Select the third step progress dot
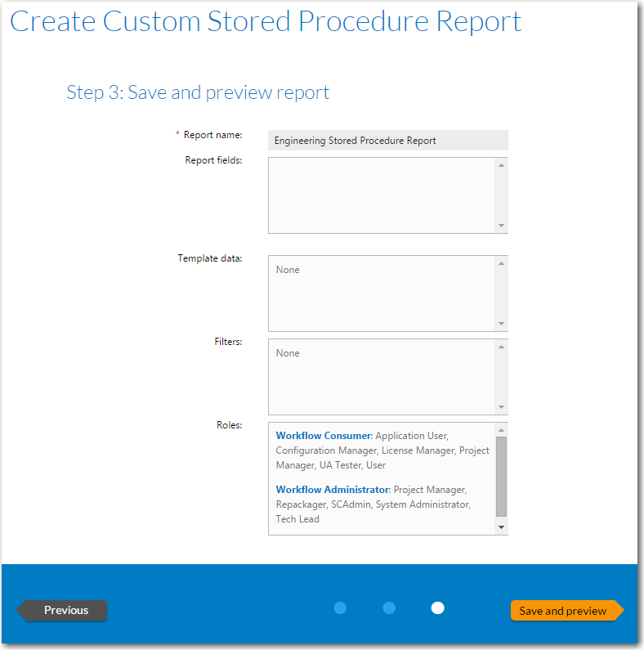This screenshot has width=644, height=650. coord(438,607)
